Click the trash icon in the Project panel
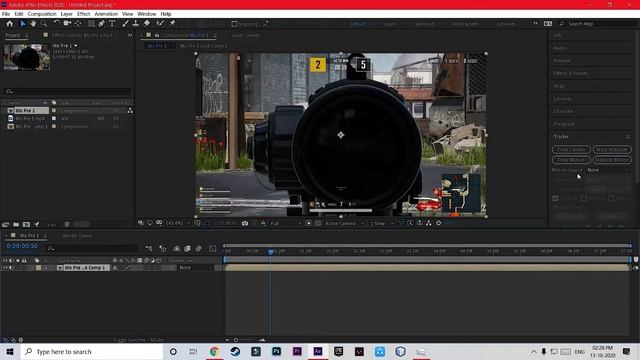The height and width of the screenshot is (360, 640). coord(67,224)
